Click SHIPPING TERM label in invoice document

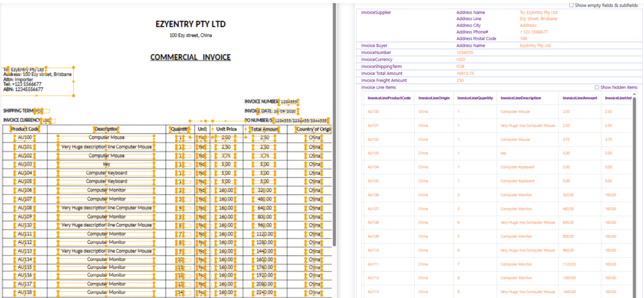pos(18,111)
